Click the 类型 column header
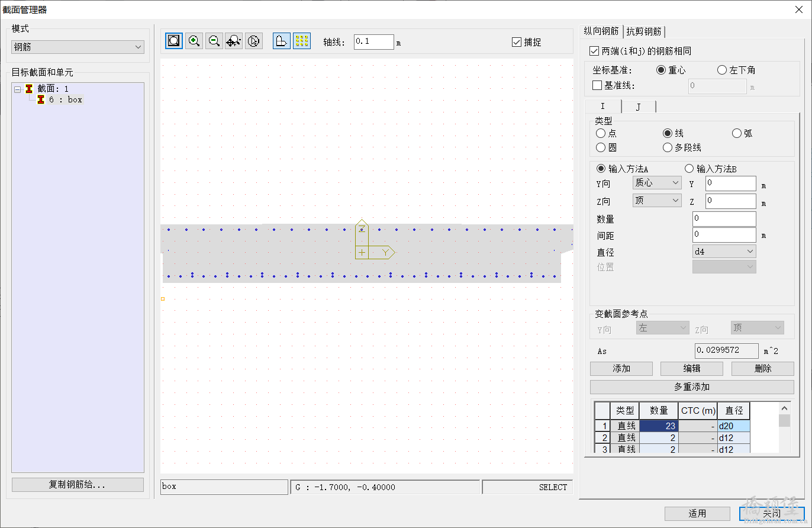812x528 pixels. pyautogui.click(x=625, y=411)
